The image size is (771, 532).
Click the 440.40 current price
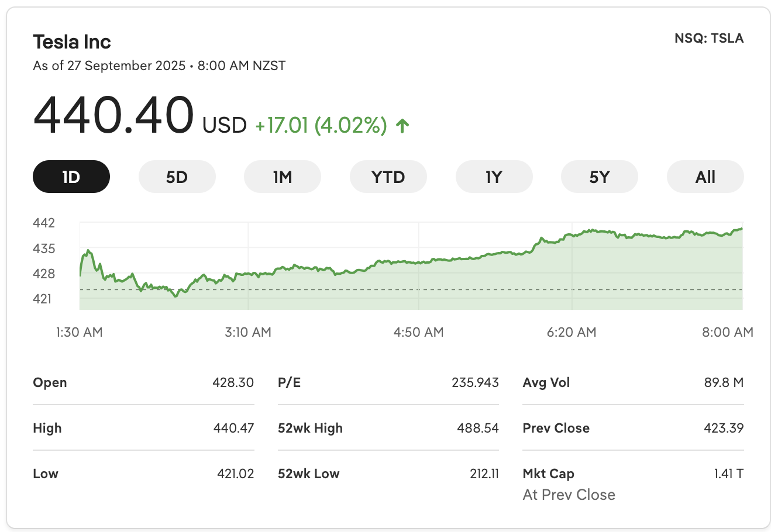point(113,115)
